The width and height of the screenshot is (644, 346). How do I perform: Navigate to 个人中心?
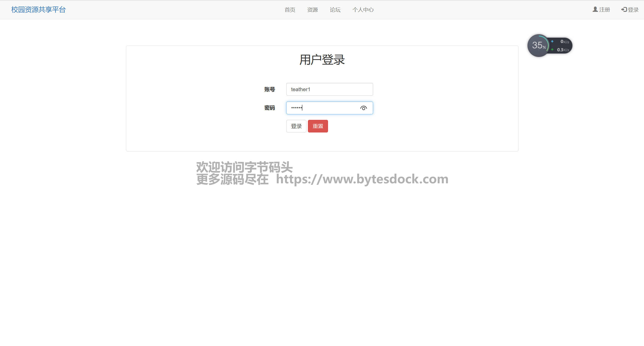(x=363, y=10)
